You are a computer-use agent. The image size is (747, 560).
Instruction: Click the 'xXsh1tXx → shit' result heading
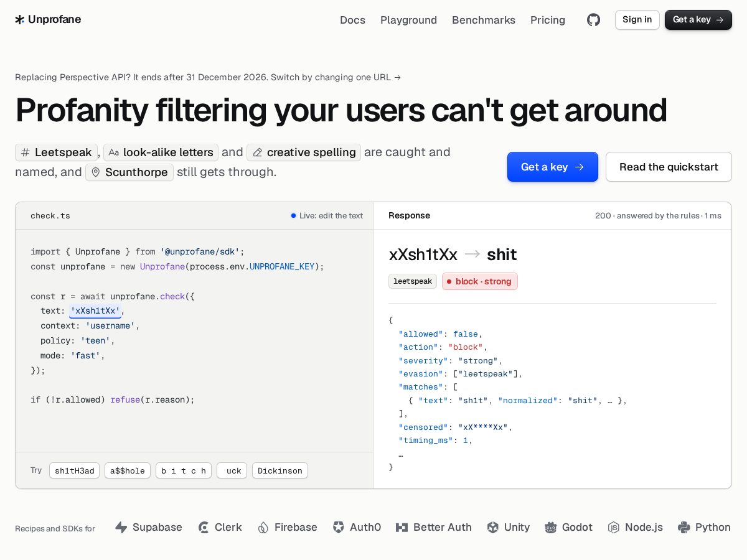pyautogui.click(x=453, y=254)
